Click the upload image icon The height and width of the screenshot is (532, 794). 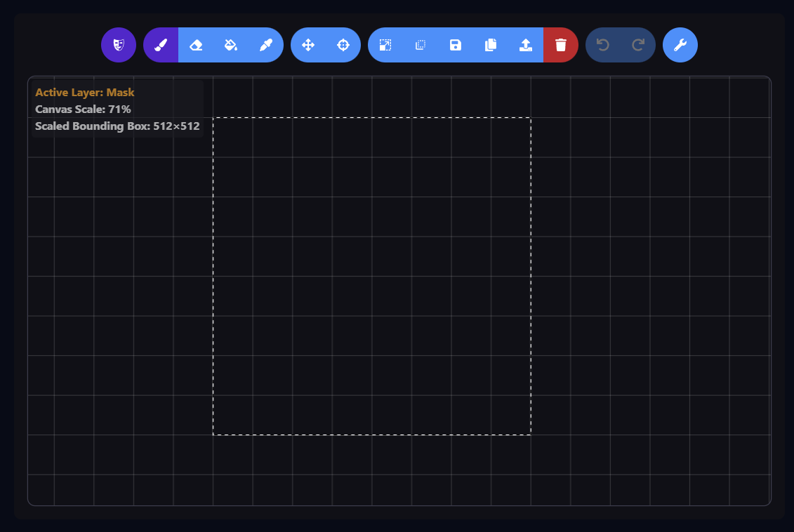[526, 45]
